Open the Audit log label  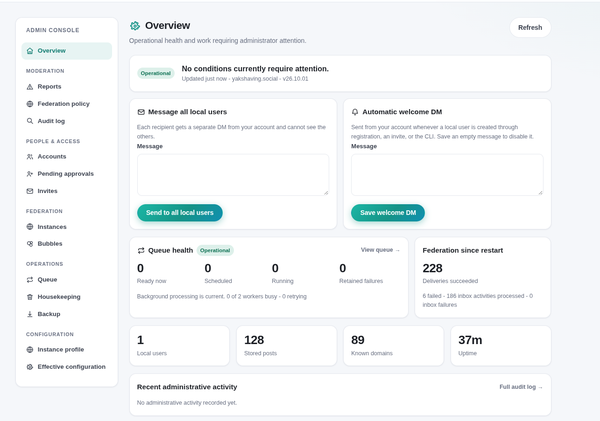pos(51,121)
